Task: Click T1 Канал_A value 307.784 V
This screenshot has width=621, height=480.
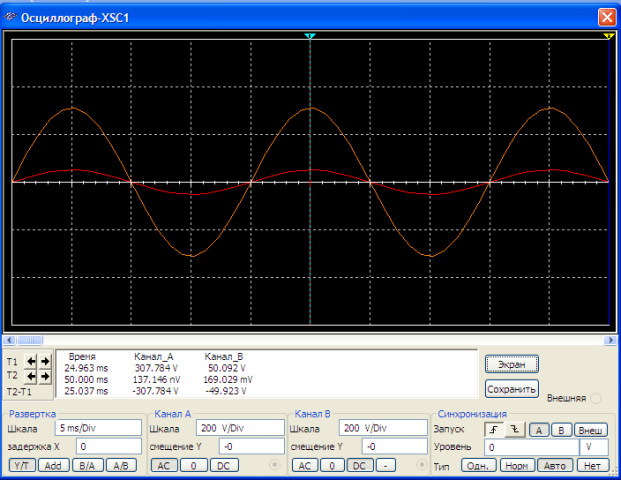Action: (156, 368)
